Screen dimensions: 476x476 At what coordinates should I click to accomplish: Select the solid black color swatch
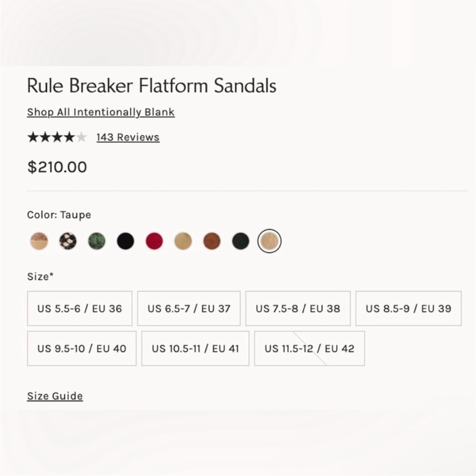click(125, 241)
